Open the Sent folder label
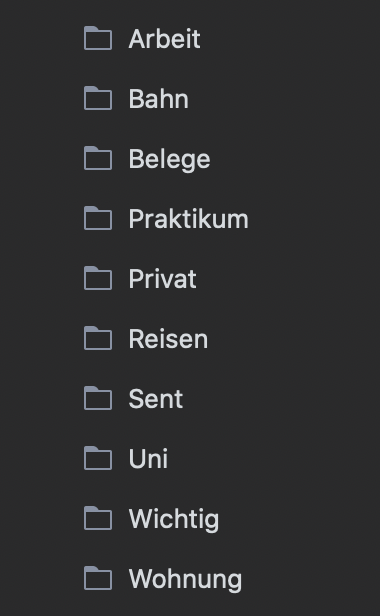Screen dimensions: 380x616 tap(156, 399)
